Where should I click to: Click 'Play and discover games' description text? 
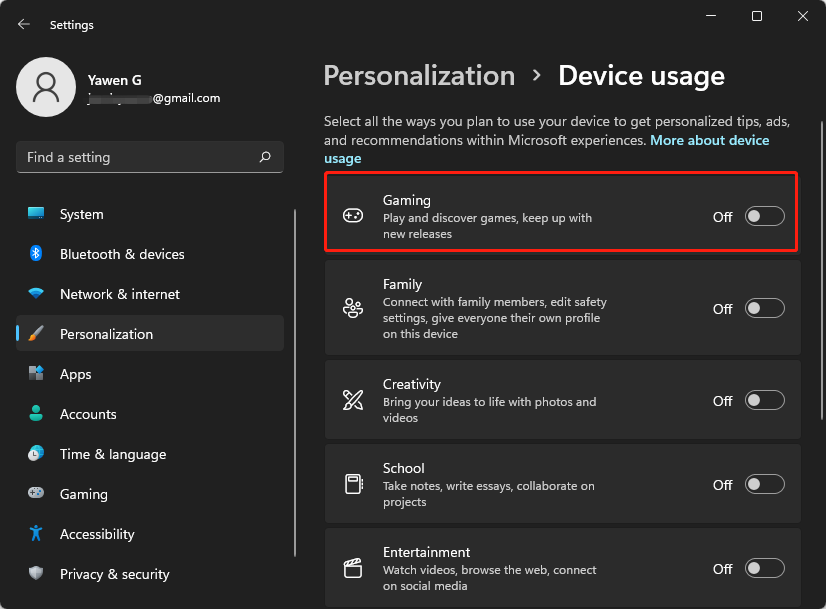pyautogui.click(x=487, y=226)
